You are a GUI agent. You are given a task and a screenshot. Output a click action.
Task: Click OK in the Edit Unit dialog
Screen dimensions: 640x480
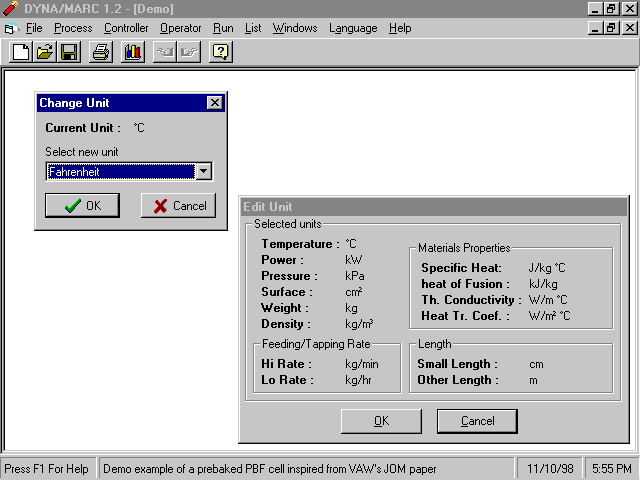pos(381,421)
